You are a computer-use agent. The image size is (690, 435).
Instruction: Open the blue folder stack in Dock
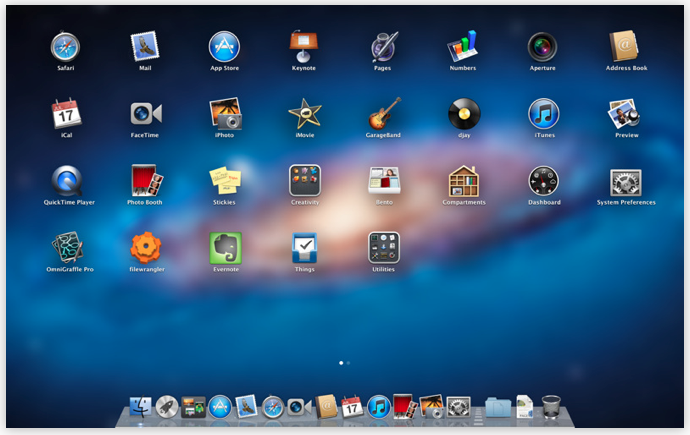[x=498, y=407]
